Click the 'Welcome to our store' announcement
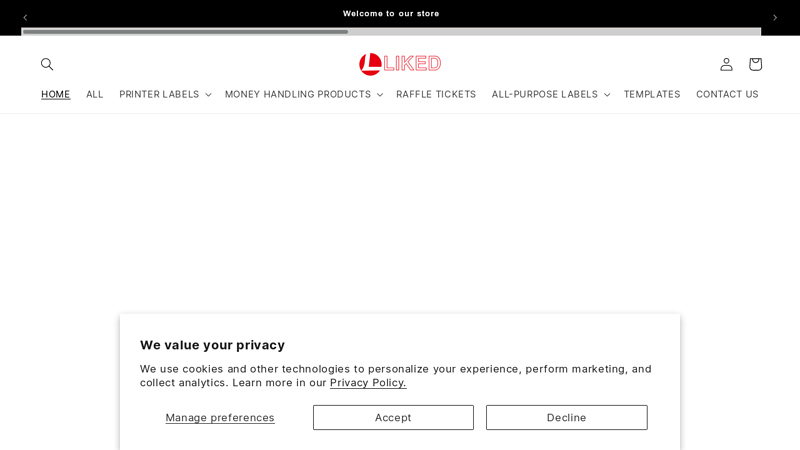 391,14
